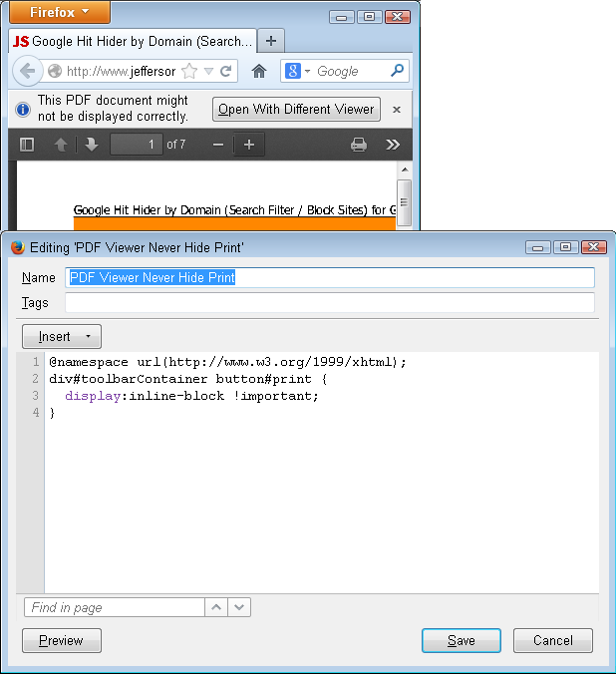Bookmark this page with the star icon
This screenshot has height=674, width=616.
point(189,71)
